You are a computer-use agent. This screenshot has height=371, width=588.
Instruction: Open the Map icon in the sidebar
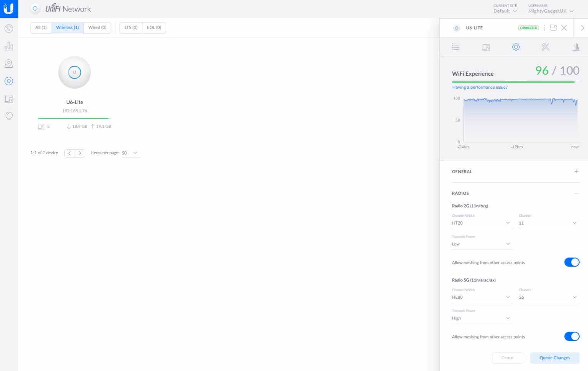click(x=9, y=63)
